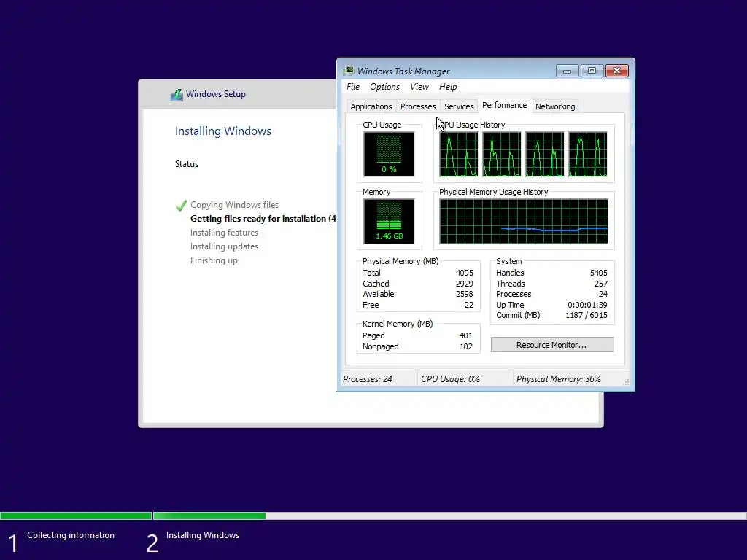Click the Total physical memory value 4095
The width and height of the screenshot is (747, 560).
pos(464,273)
